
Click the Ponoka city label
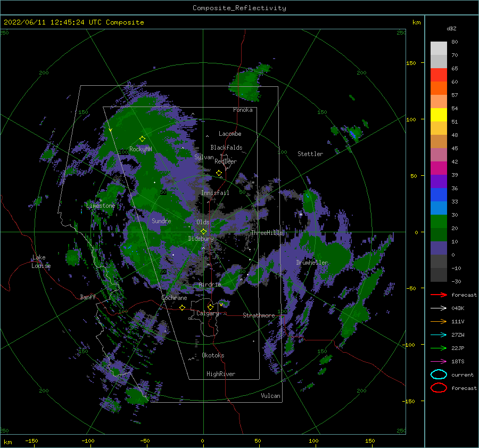tap(243, 110)
